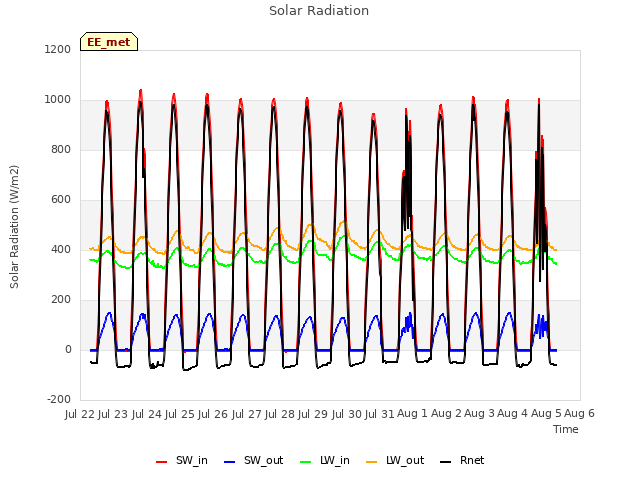The width and height of the screenshot is (640, 480).
Task: Select the SW_in legend entry
Action: point(182,461)
